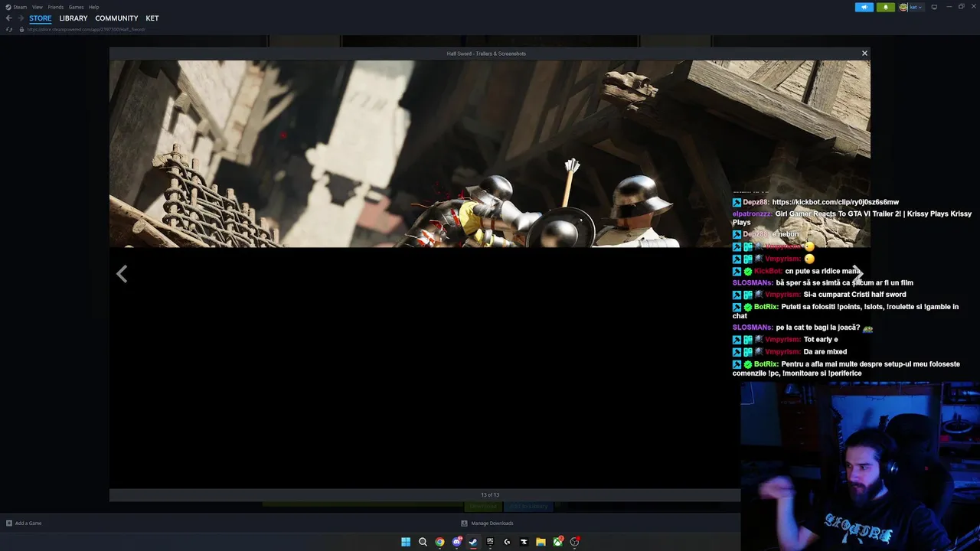Click the Manage Downloads tray icon
The height and width of the screenshot is (551, 980).
pyautogui.click(x=464, y=523)
